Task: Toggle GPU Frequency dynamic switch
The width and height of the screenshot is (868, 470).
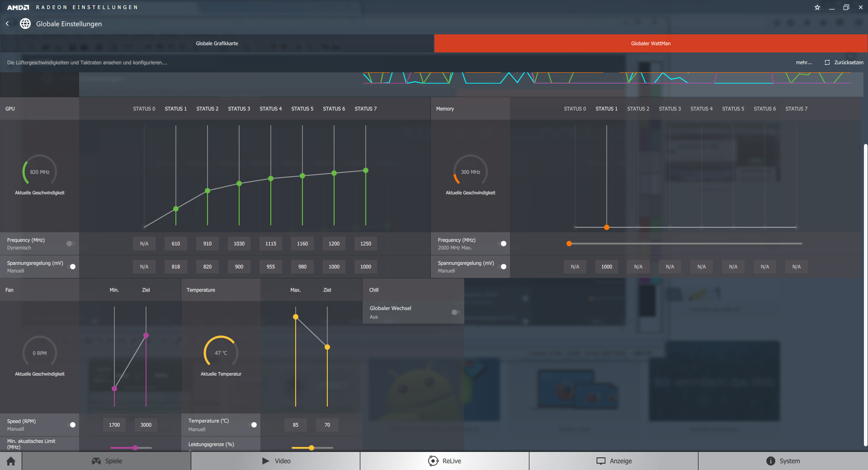Action: coord(71,244)
